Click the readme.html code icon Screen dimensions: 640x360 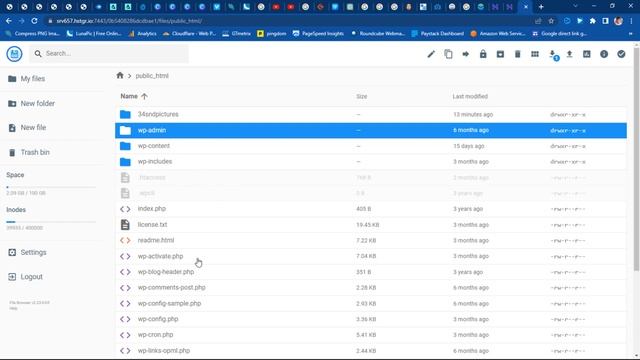[125, 240]
